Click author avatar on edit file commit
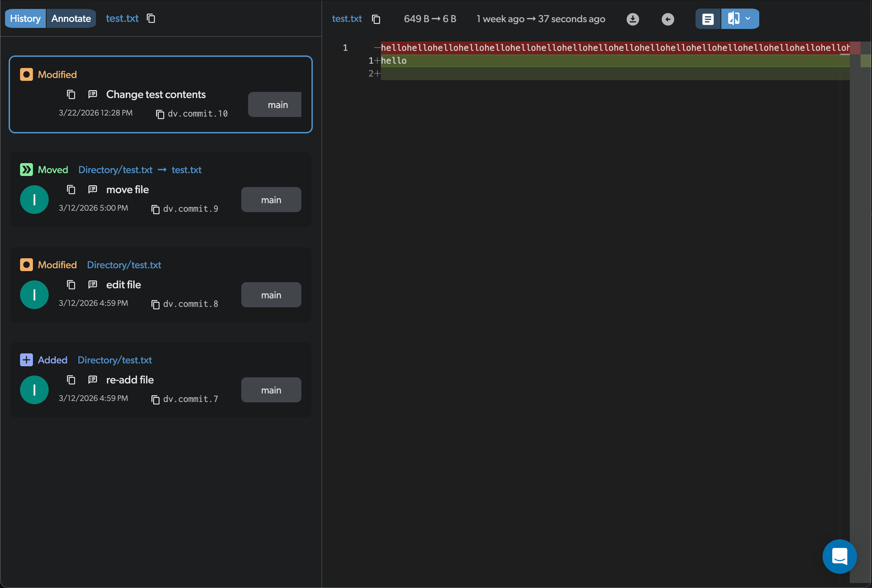Screen dimensions: 872x588 34,295
